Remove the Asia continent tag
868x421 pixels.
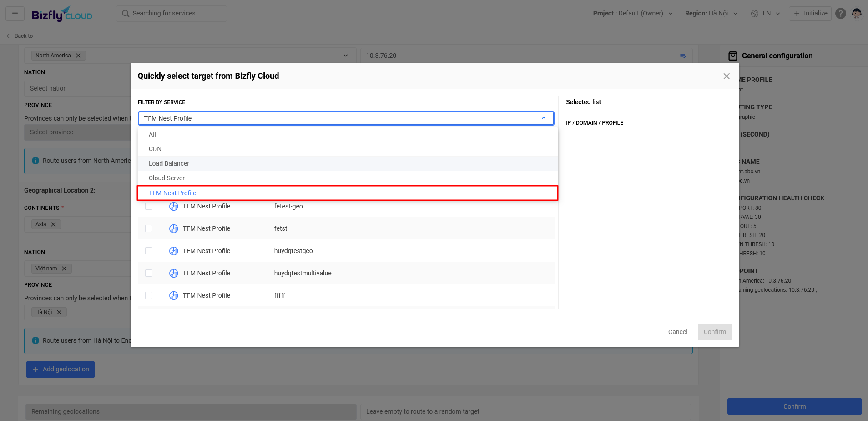(x=53, y=224)
